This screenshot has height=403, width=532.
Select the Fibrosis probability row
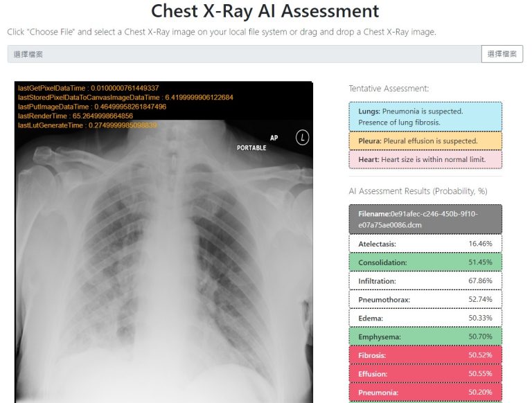click(x=425, y=355)
